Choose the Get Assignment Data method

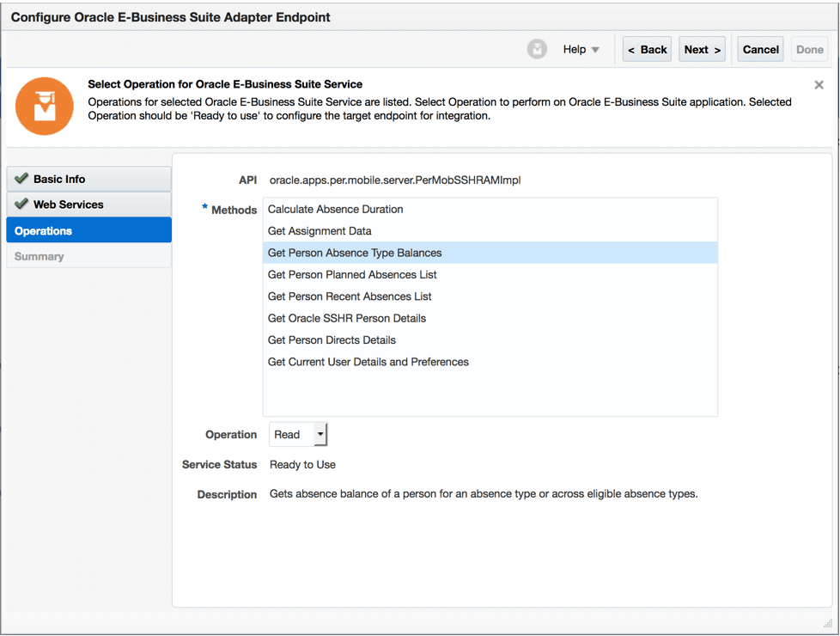pyautogui.click(x=320, y=230)
